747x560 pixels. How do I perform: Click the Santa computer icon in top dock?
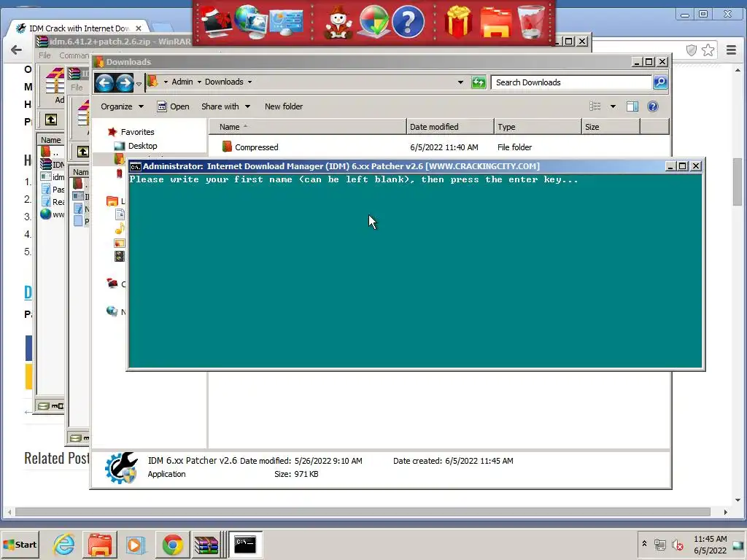tap(216, 22)
